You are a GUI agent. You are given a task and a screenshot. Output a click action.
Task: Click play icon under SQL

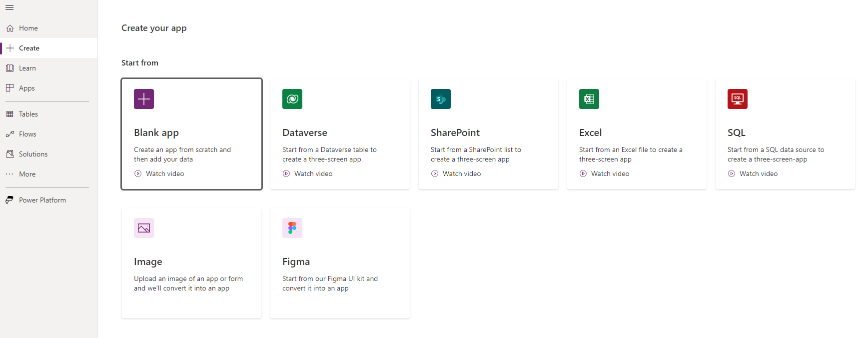coord(732,173)
